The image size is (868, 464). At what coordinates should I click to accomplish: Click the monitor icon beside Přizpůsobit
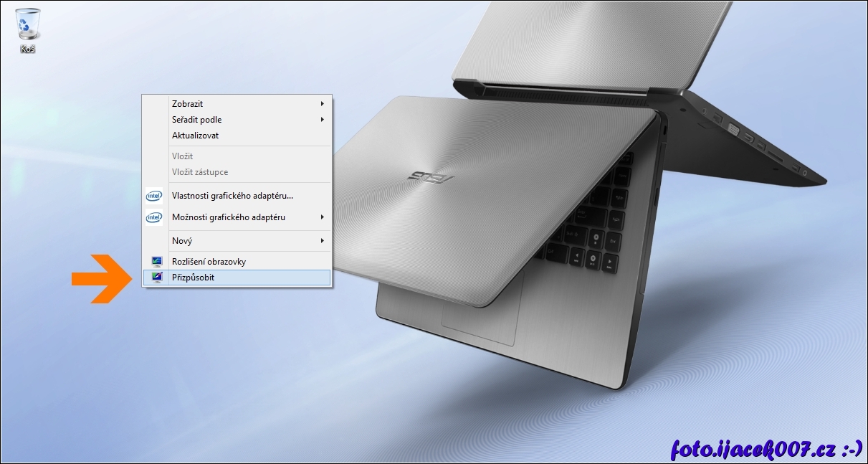pos(156,278)
